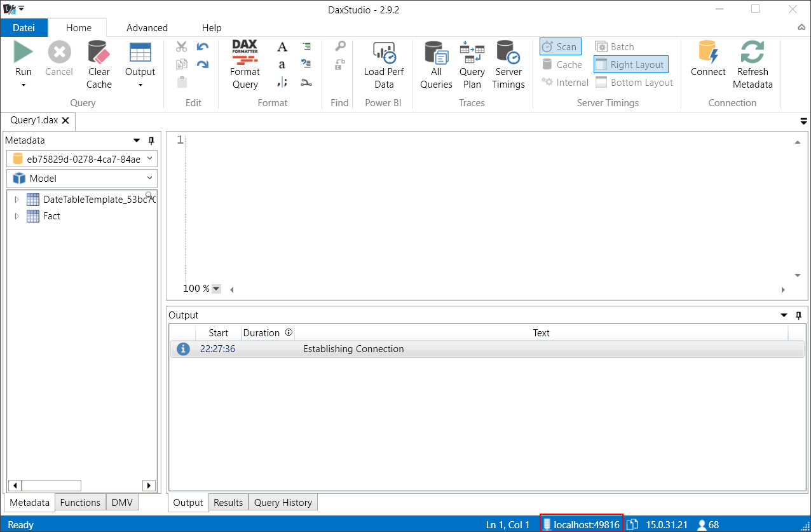811x532 pixels.
Task: Click the Clear Cache eraser icon
Action: click(99, 52)
